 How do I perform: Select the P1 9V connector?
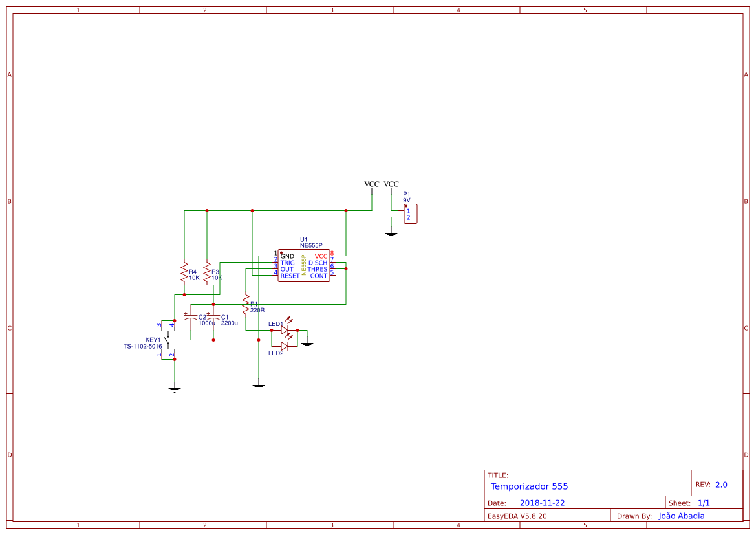(x=410, y=213)
